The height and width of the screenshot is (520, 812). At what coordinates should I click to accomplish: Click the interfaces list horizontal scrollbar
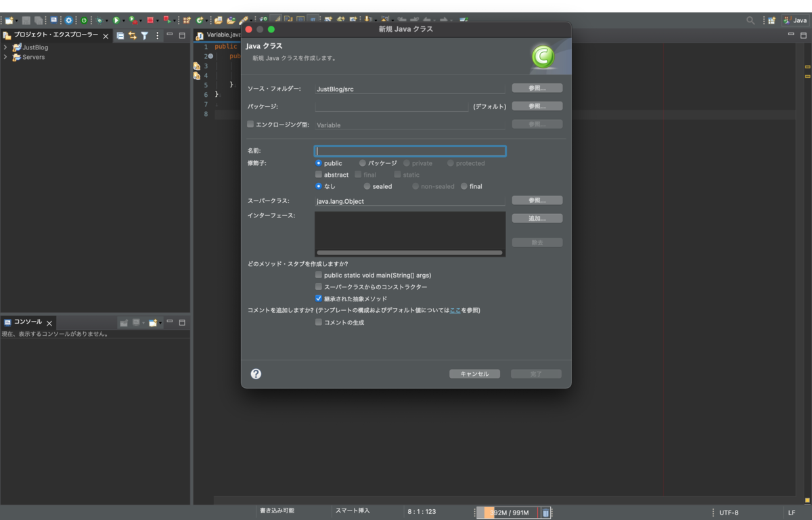409,253
